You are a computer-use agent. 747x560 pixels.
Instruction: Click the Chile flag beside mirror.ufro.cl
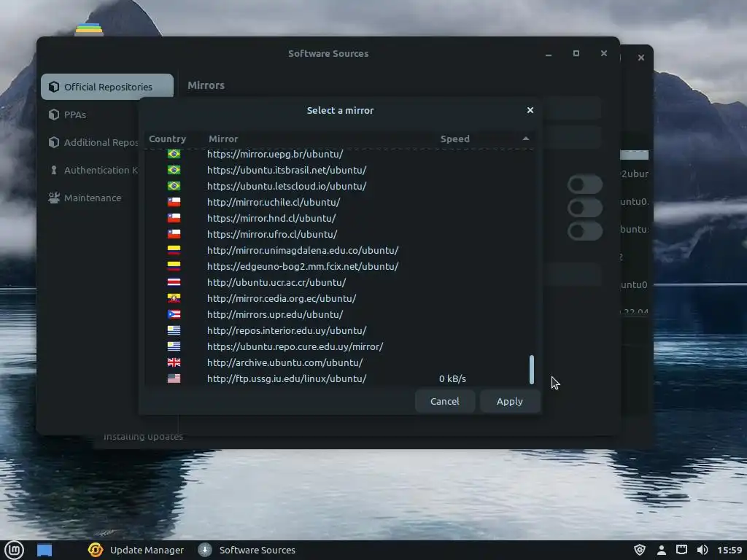[174, 234]
